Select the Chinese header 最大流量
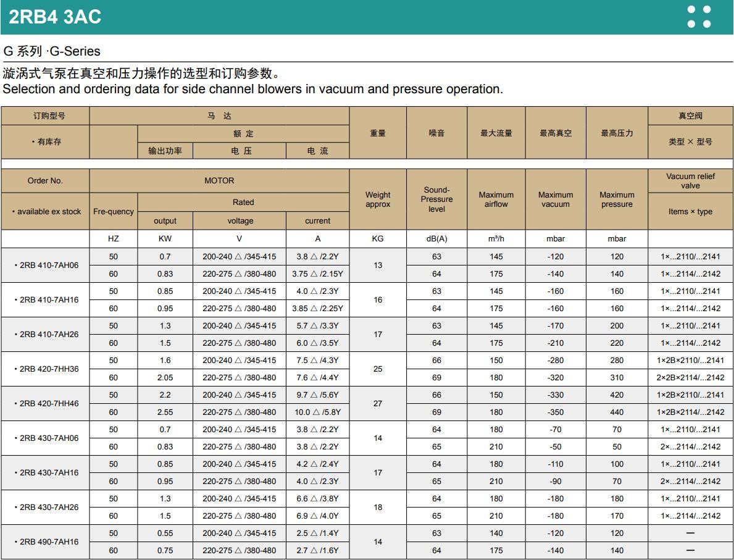 [x=496, y=133]
